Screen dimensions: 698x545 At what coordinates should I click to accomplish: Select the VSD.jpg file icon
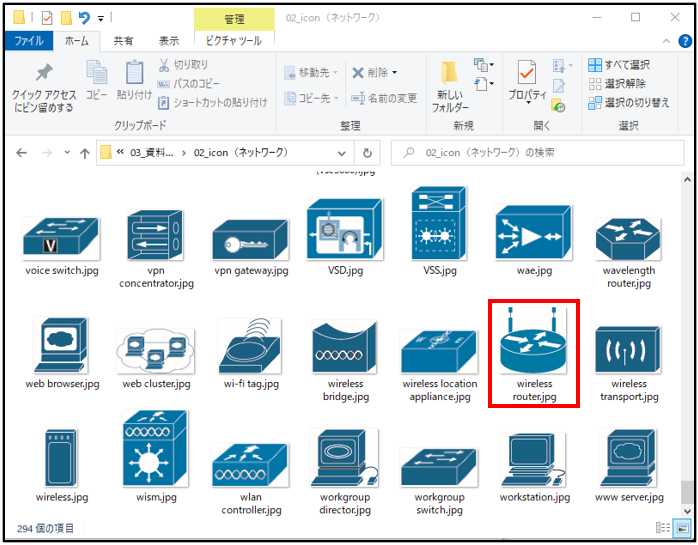pyautogui.click(x=345, y=229)
